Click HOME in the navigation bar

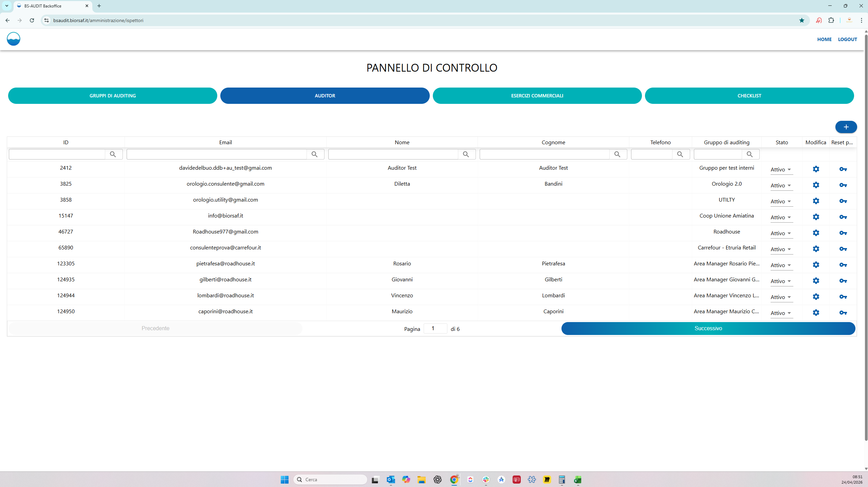824,39
